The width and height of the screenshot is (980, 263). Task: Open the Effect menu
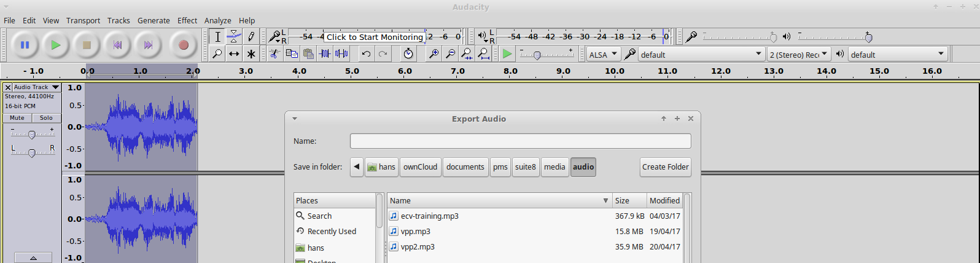point(187,20)
